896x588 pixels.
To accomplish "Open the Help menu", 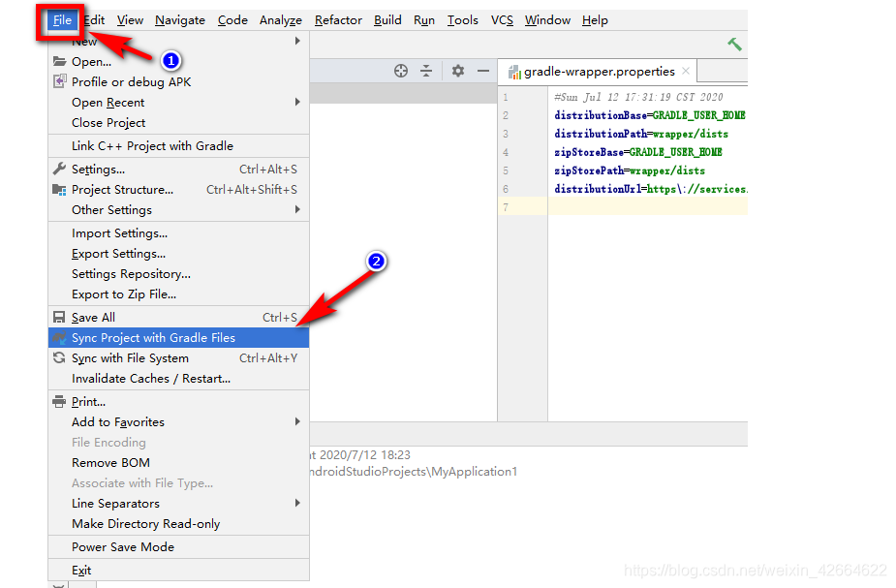I will [x=595, y=20].
